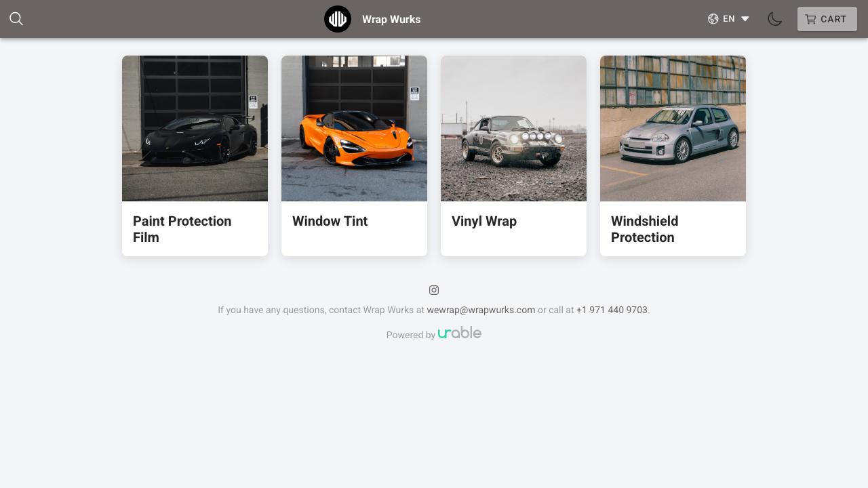Click the Wrap Wurks header title
Screen dimensions: 868x488
coord(391,19)
